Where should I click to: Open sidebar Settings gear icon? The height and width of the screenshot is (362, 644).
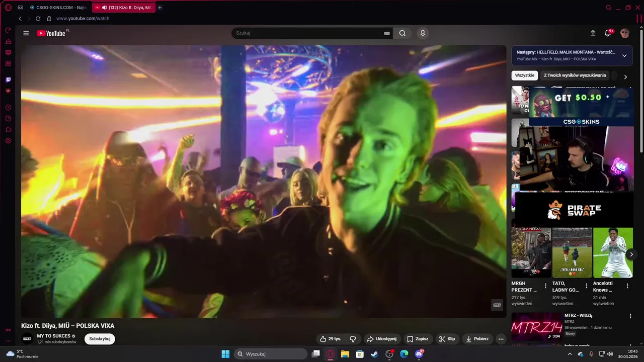pyautogui.click(x=8, y=141)
